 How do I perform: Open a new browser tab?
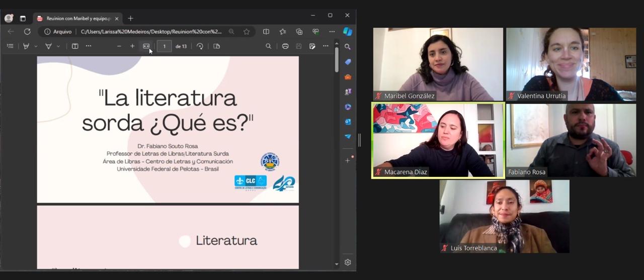click(130, 19)
